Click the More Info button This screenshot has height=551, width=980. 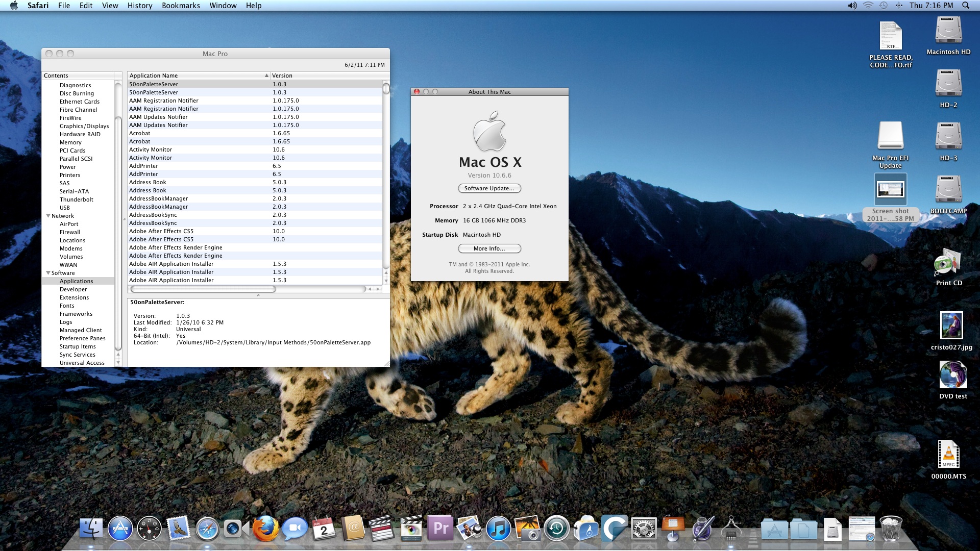click(489, 248)
